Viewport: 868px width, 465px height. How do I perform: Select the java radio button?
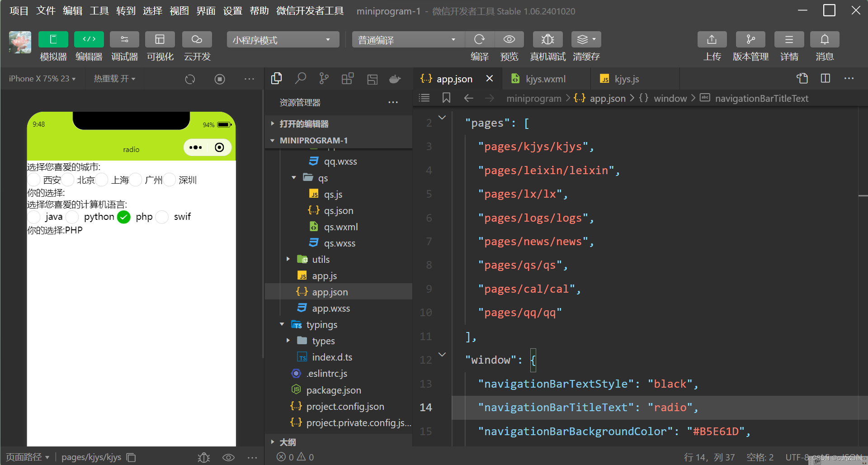pyautogui.click(x=34, y=217)
